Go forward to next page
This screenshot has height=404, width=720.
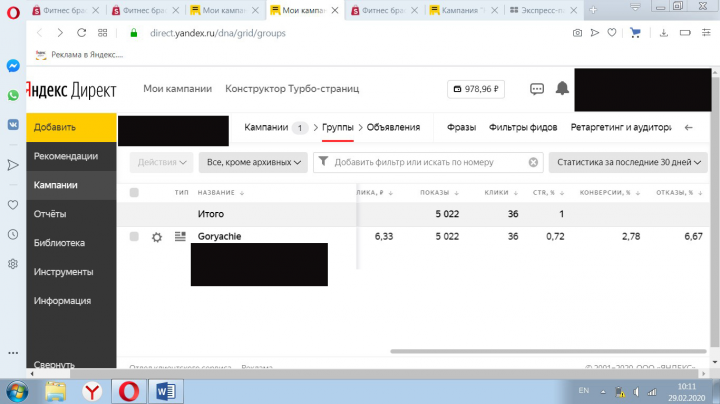pos(60,33)
